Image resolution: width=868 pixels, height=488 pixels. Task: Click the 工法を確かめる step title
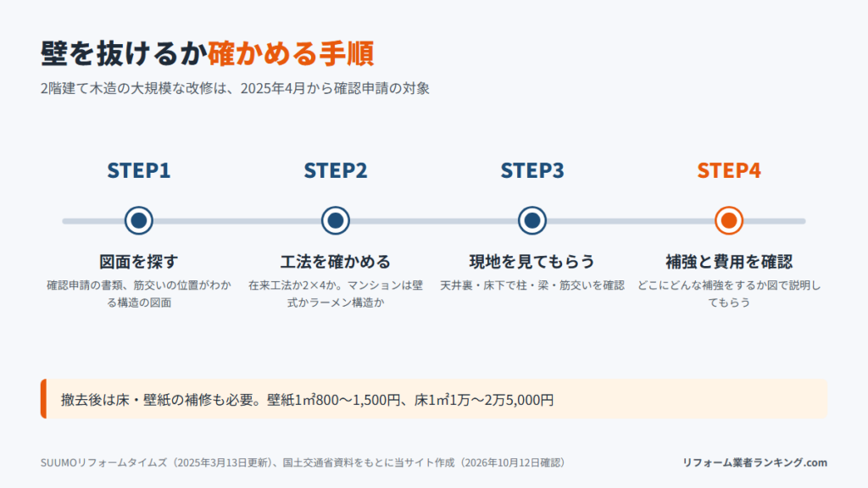coord(336,261)
